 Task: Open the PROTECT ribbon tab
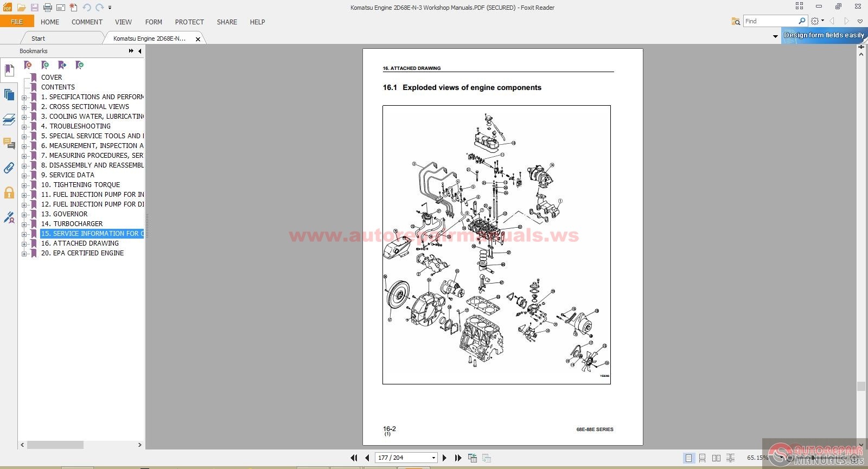(x=189, y=22)
